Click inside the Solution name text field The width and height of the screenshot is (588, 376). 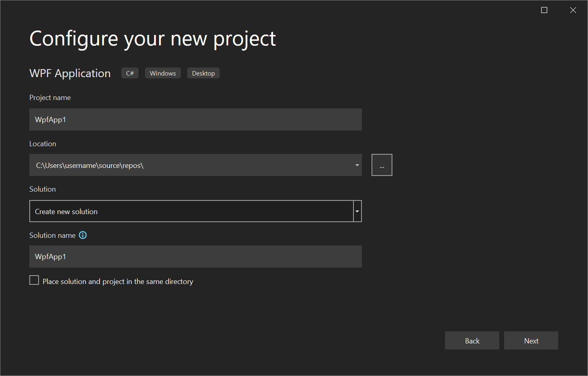[x=195, y=256]
